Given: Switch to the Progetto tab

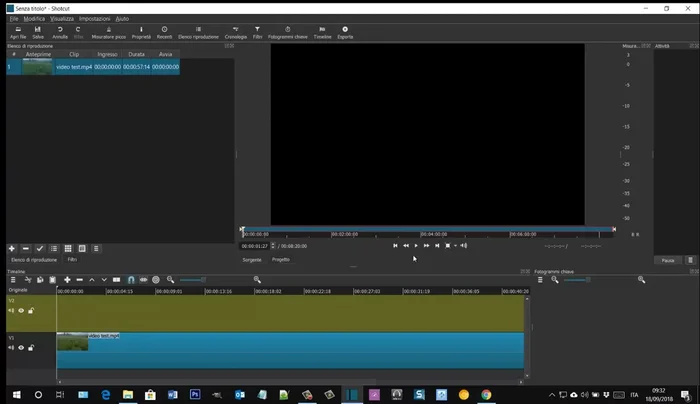Looking at the screenshot, I should tap(281, 259).
